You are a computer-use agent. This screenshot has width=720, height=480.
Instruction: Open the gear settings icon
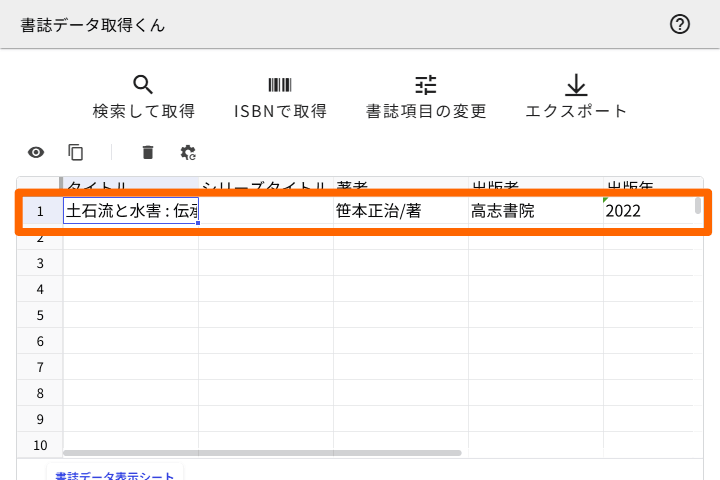tap(188, 152)
